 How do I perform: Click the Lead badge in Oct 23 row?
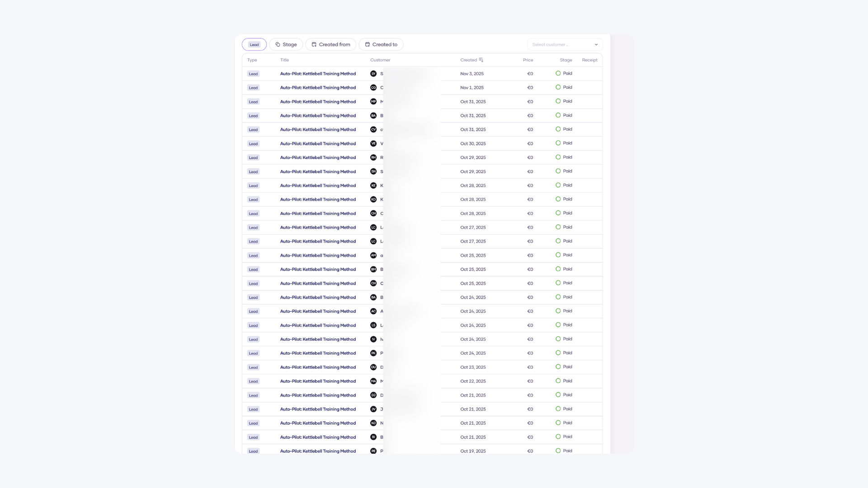(253, 367)
